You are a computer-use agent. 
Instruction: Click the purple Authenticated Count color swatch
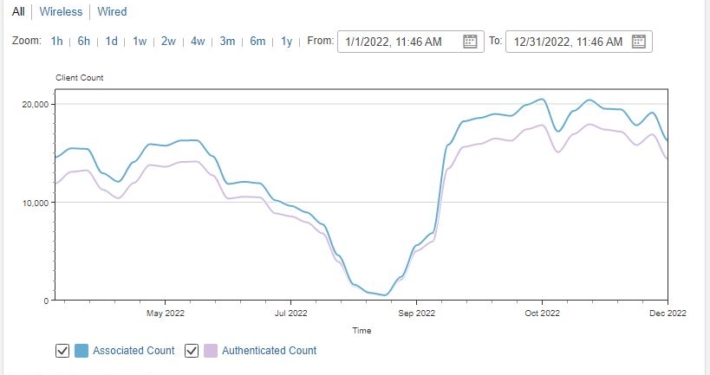pos(211,351)
